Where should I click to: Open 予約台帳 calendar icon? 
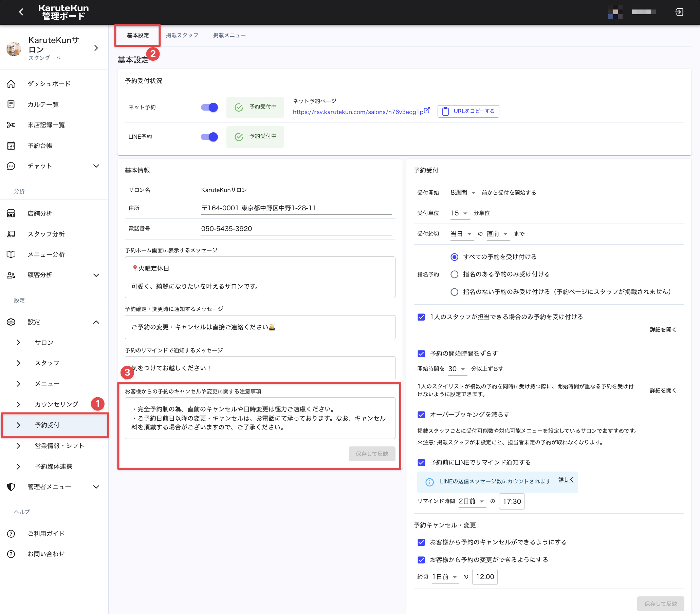11,146
